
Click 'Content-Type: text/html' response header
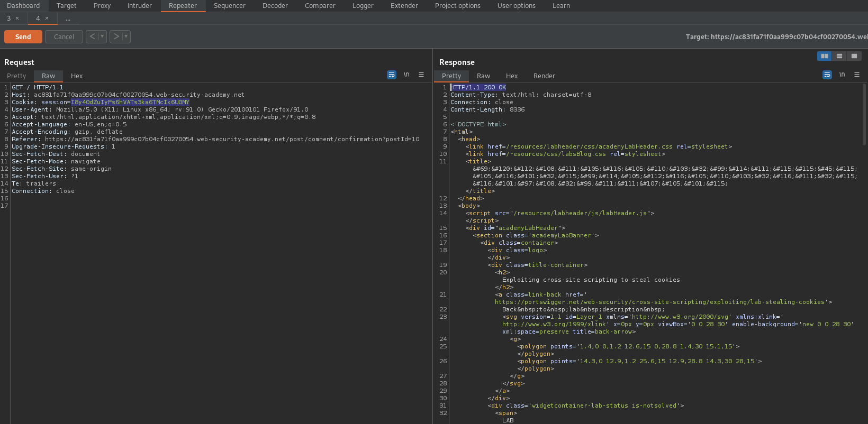coord(521,95)
